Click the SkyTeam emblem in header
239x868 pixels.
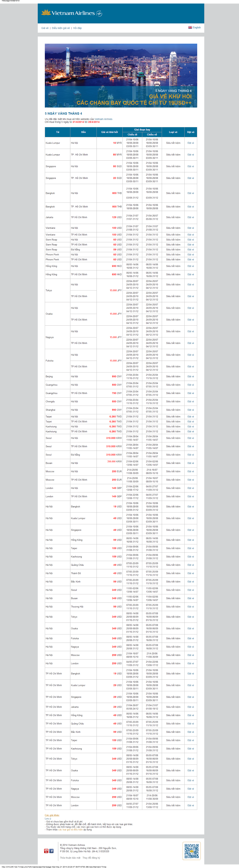coord(99,13)
